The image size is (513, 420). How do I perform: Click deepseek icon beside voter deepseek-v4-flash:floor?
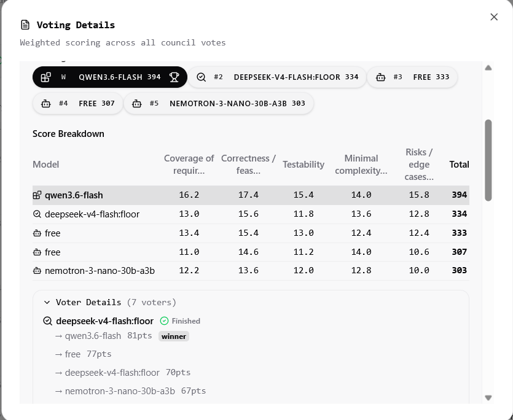pos(47,321)
